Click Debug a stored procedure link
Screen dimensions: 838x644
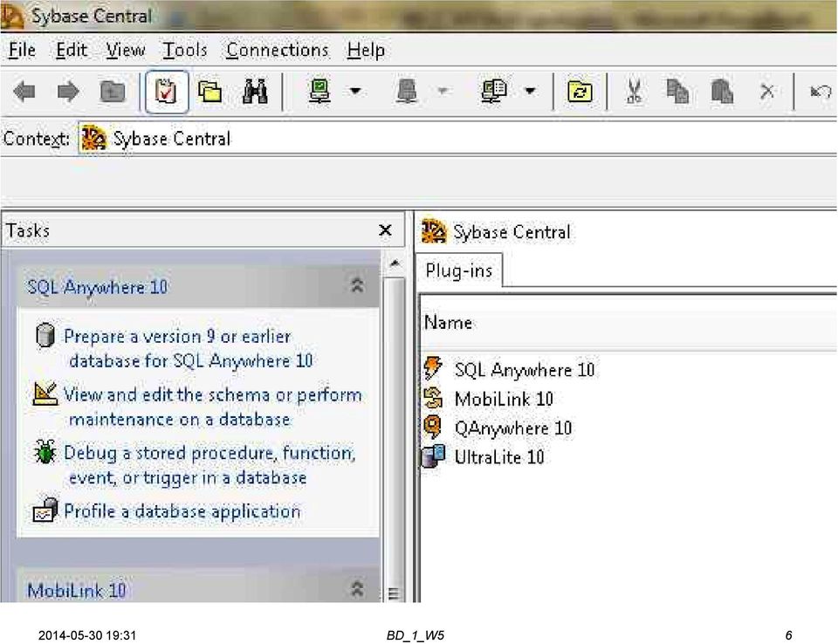[x=209, y=465]
